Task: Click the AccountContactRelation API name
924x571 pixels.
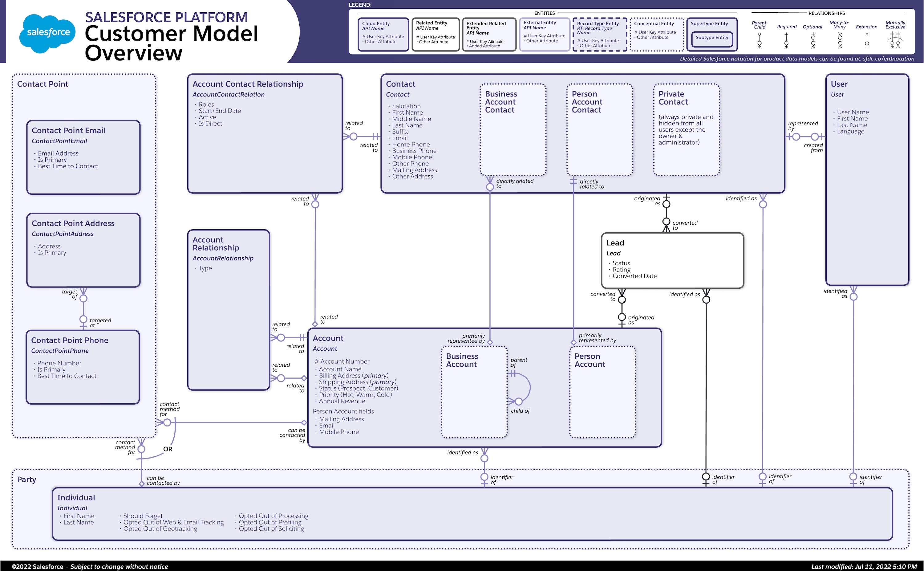Action: tap(228, 94)
